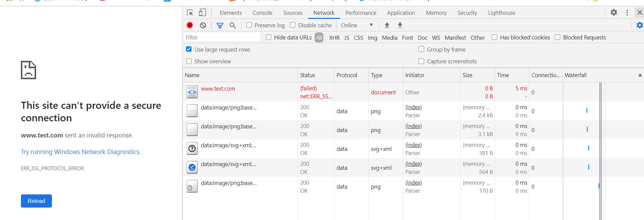Select the All filter type
This screenshot has width=644, height=220.
[319, 37]
